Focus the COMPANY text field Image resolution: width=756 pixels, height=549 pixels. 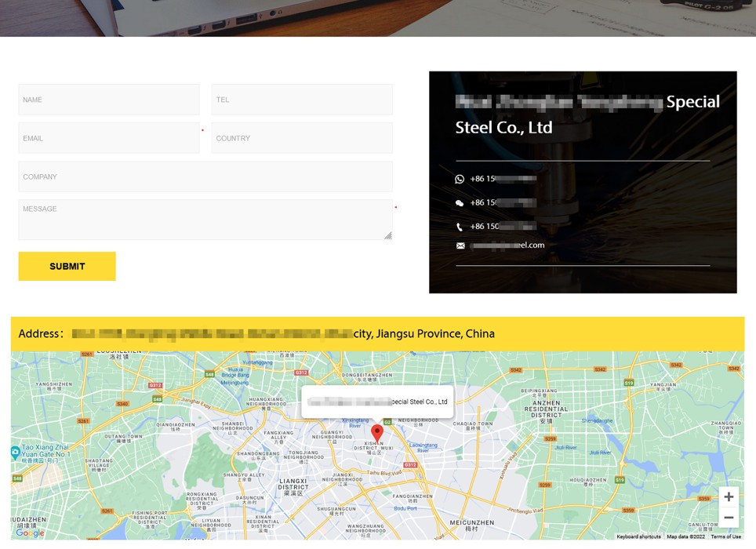pyautogui.click(x=205, y=176)
